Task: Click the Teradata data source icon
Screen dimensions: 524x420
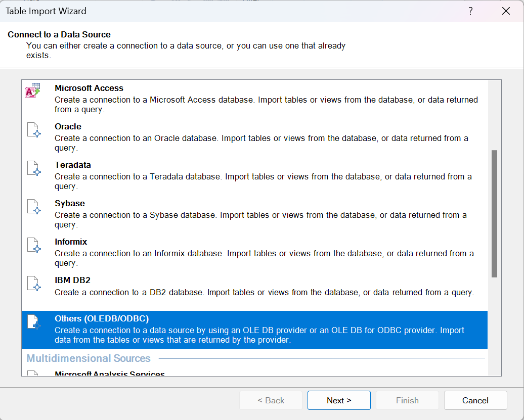Action: 34,168
